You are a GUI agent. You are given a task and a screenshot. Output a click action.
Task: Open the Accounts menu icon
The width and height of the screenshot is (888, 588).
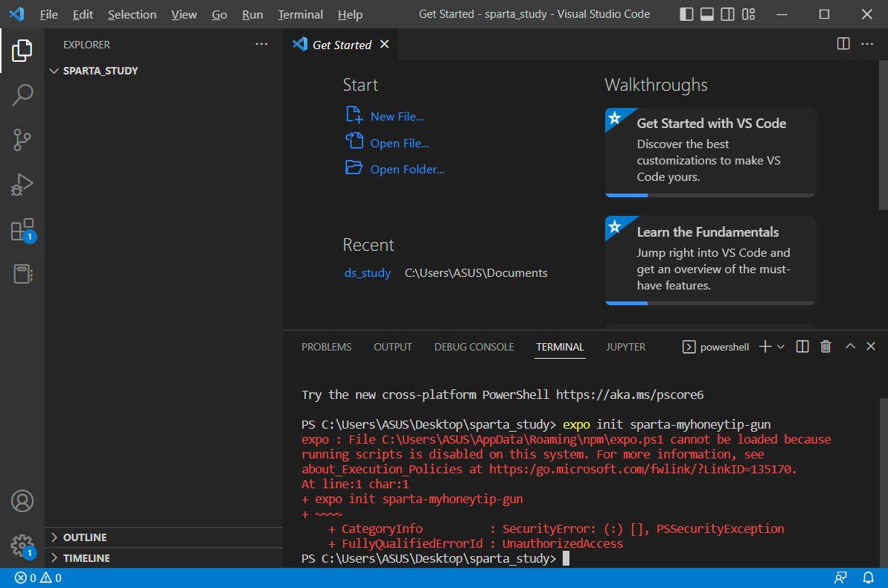pyautogui.click(x=22, y=501)
